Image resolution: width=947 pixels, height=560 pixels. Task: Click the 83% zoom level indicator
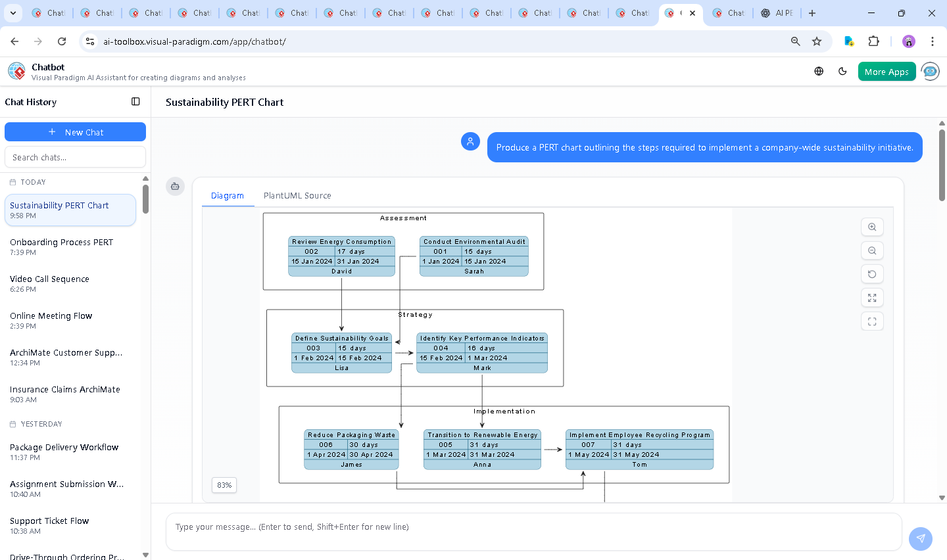[224, 485]
